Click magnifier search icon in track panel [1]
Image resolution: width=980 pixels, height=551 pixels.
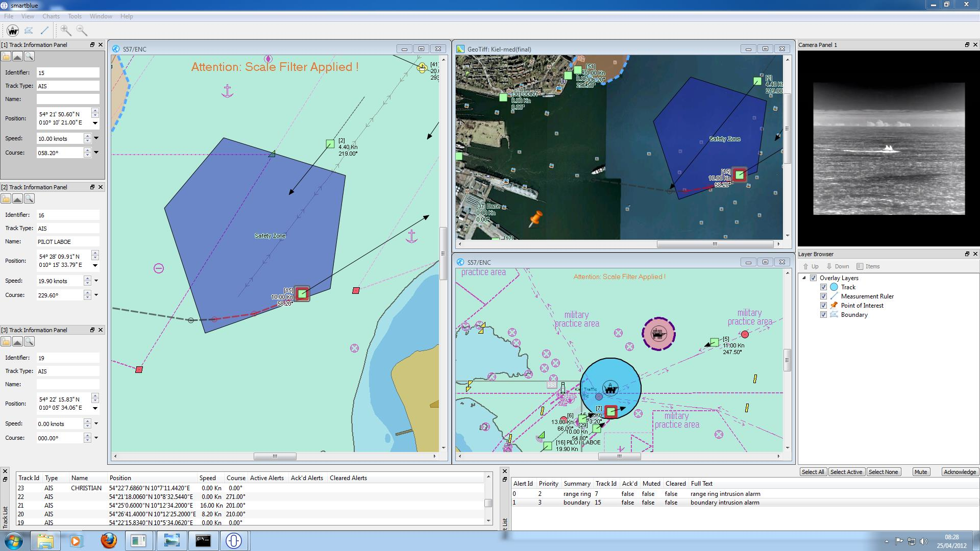[29, 56]
